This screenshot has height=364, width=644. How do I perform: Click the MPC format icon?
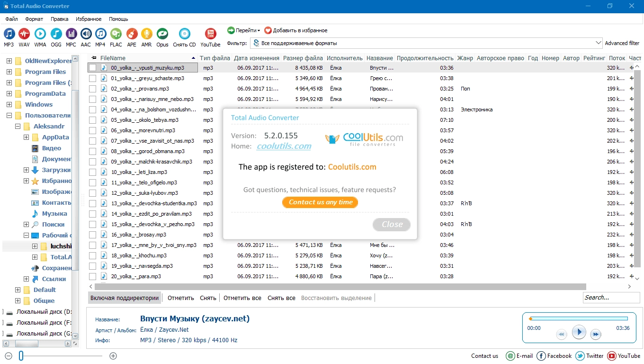(x=71, y=34)
